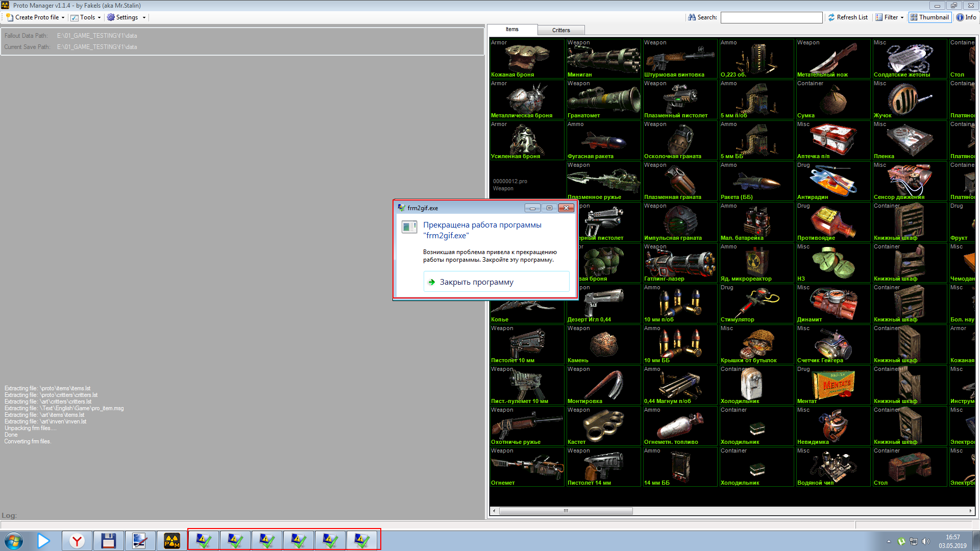
Task: Select the Ментат drug thumbnail
Action: tap(833, 385)
